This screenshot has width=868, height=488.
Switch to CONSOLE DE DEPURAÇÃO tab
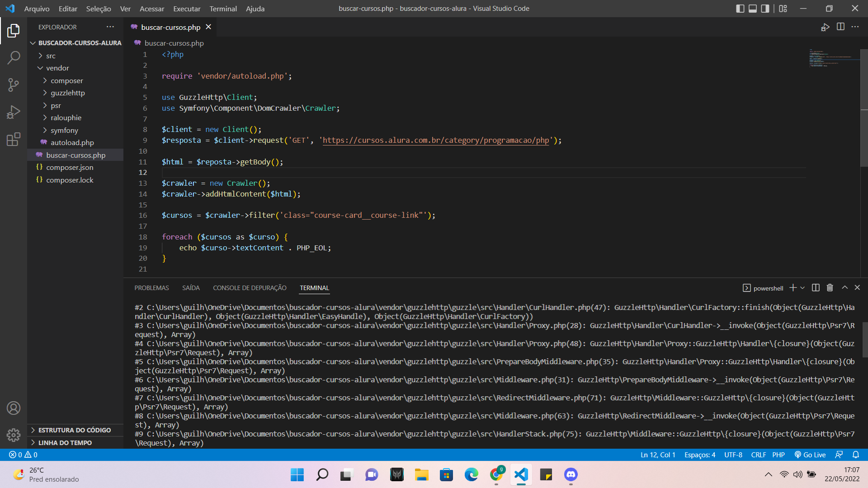(x=250, y=288)
